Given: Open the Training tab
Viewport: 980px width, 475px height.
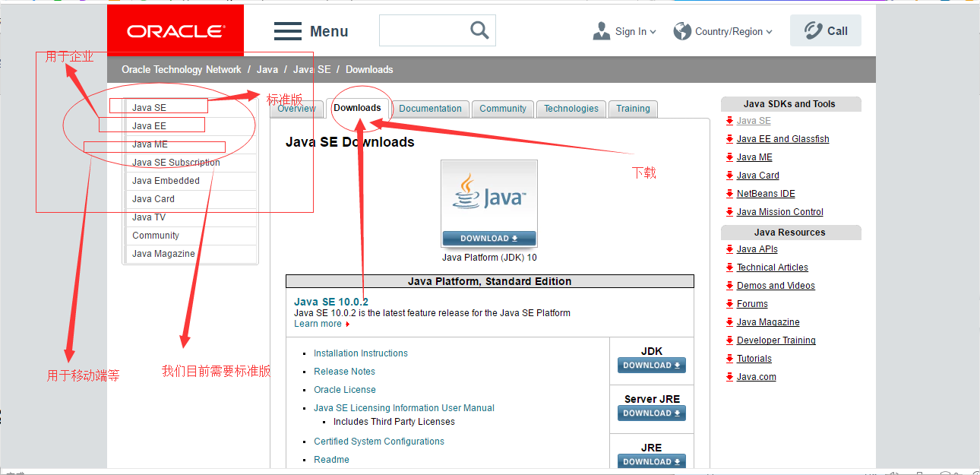Looking at the screenshot, I should (x=633, y=109).
